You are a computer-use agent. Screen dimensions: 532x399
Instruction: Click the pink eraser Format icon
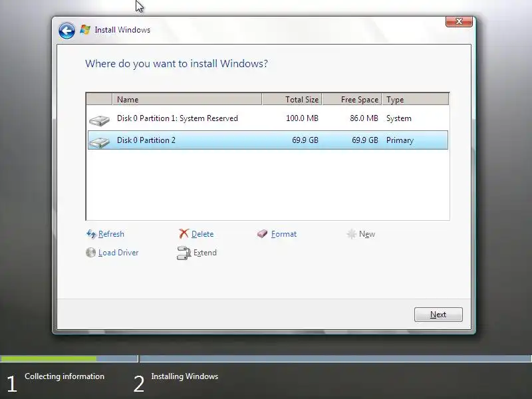click(262, 234)
